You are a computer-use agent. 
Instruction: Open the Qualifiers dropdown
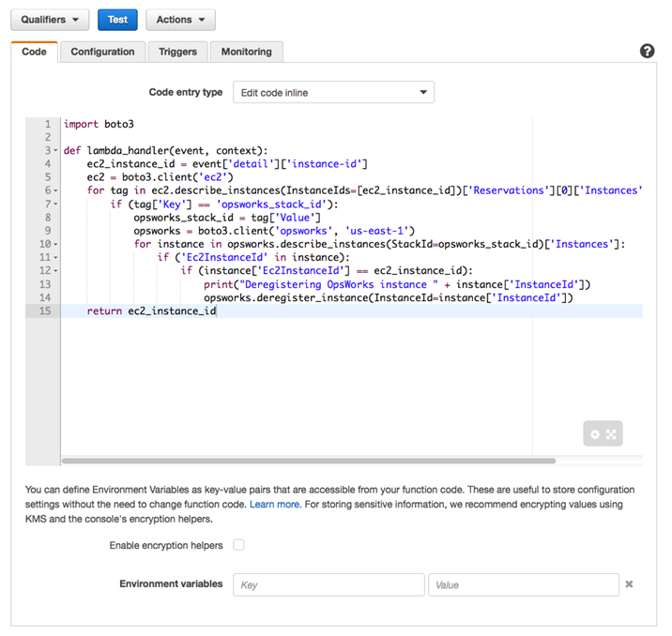tap(50, 20)
